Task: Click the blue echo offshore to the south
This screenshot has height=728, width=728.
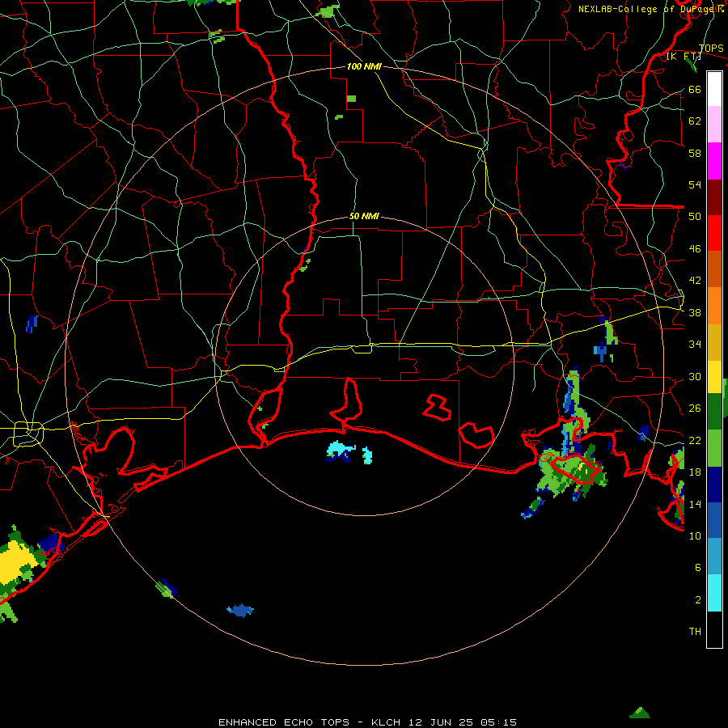Action: tap(240, 610)
